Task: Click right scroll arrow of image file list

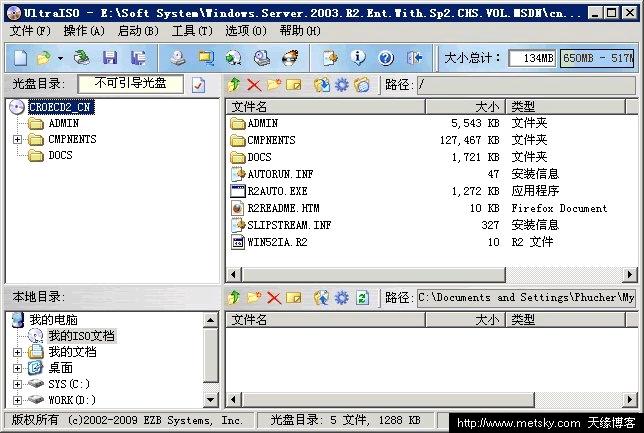Action: [x=630, y=274]
